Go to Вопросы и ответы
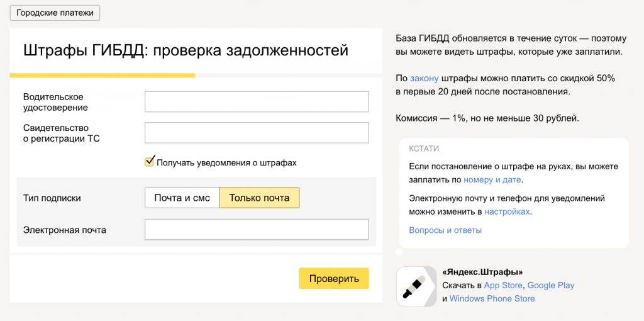 (x=445, y=230)
